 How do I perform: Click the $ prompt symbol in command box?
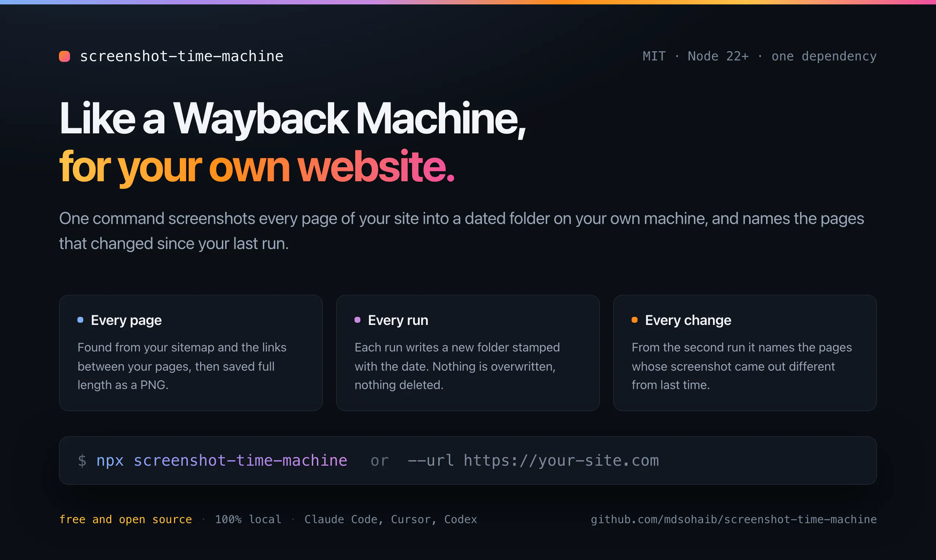[x=82, y=461]
